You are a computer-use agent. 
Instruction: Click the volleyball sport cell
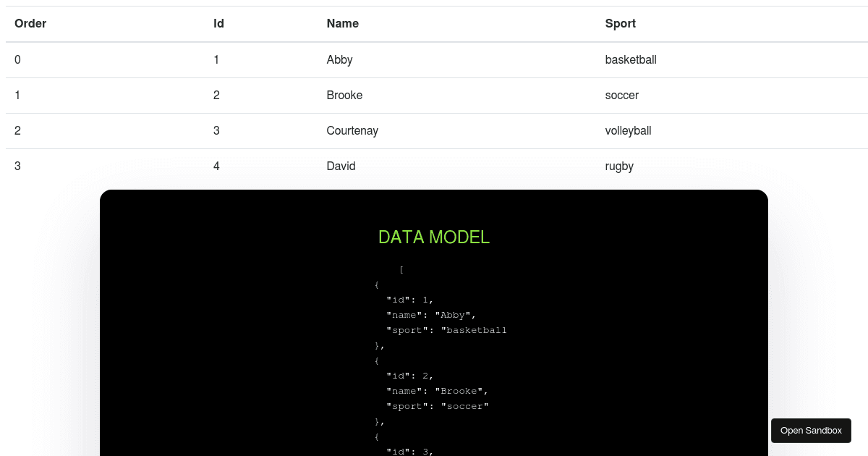[628, 130]
